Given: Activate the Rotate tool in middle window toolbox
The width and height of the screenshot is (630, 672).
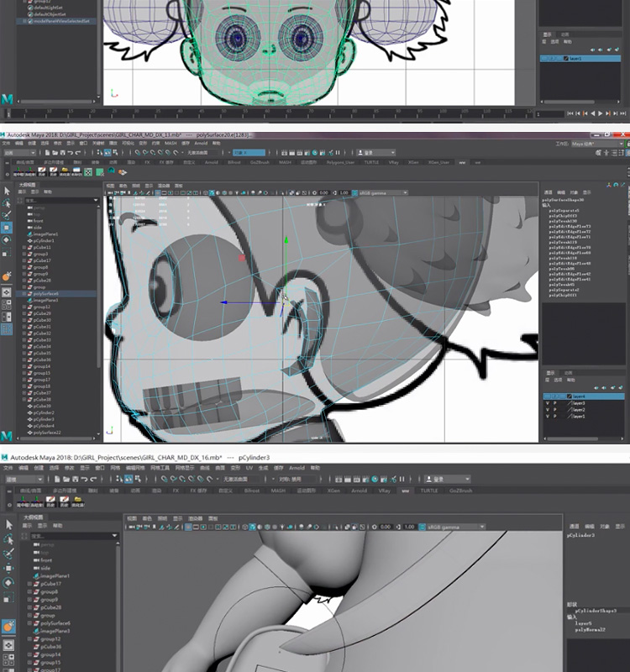Looking at the screenshot, I should pos(7,240).
